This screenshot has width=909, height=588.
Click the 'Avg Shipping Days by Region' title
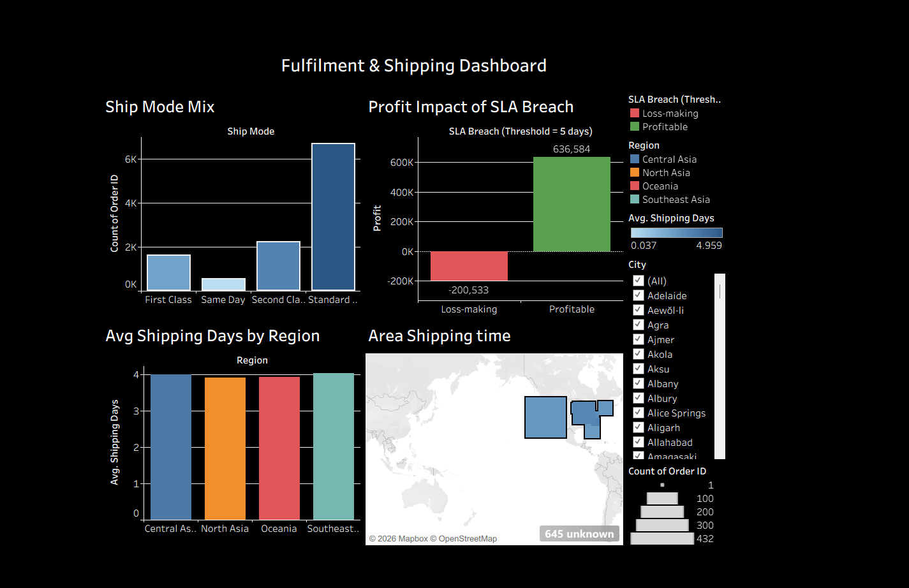[x=212, y=335]
